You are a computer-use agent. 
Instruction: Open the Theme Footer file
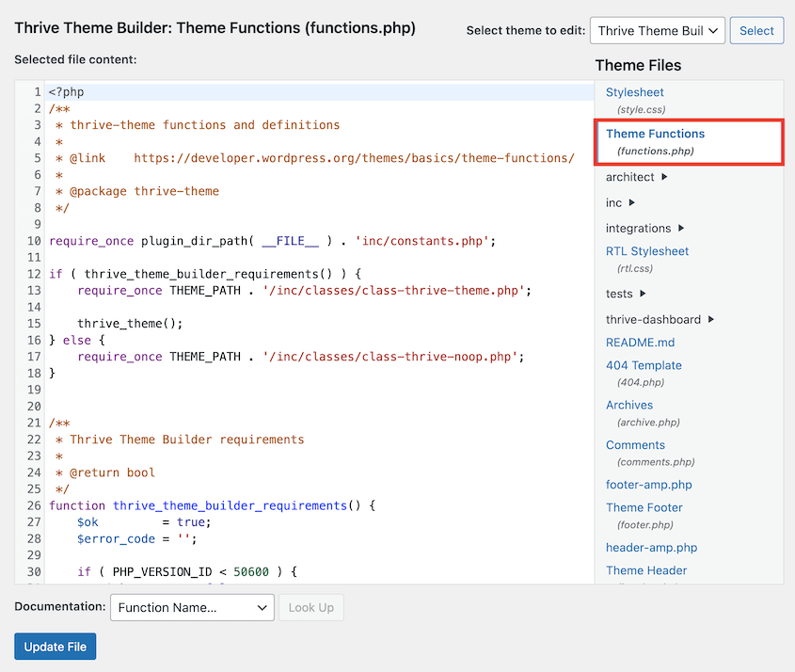[644, 507]
